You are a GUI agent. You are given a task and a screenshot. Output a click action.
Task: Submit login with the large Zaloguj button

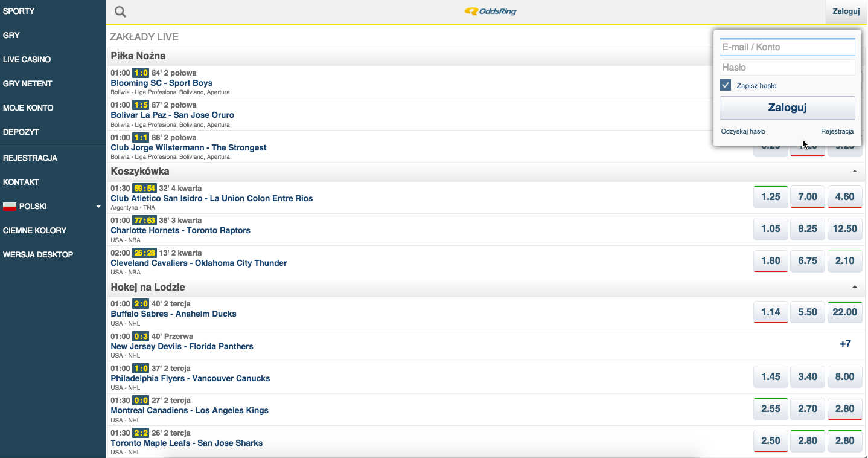(x=787, y=108)
